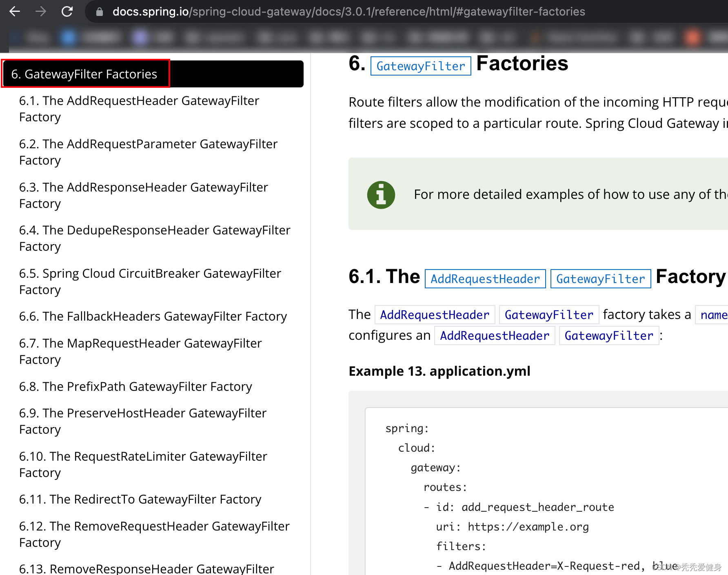Click the 'filters:' line in the YAML block
Viewport: 728px width, 575px height.
tap(461, 546)
